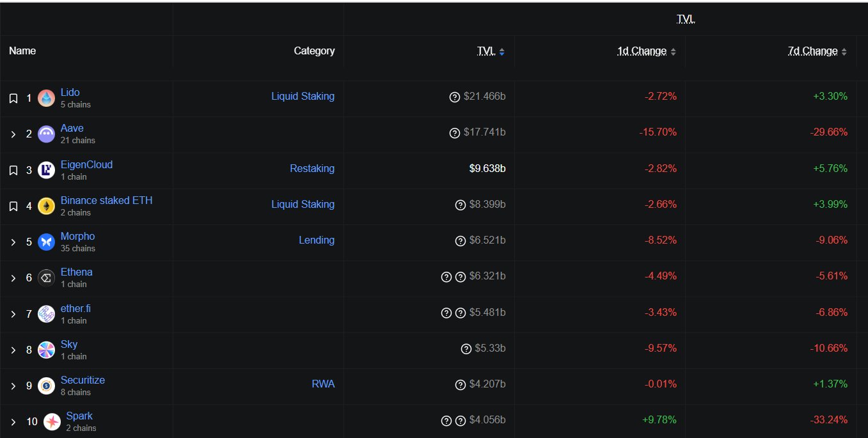The width and height of the screenshot is (868, 438).
Task: Expand the Securitize row
Action: click(x=13, y=386)
